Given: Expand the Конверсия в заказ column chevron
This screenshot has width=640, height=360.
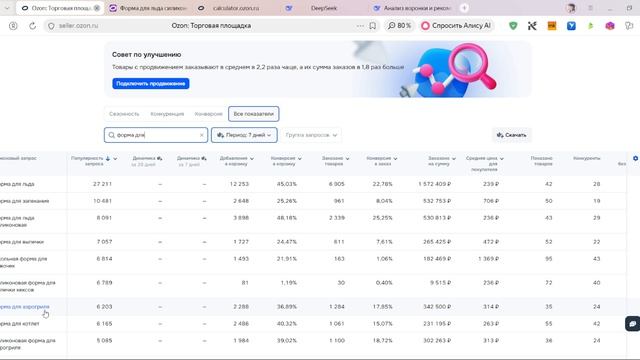Looking at the screenshot, I should pyautogui.click(x=395, y=158).
